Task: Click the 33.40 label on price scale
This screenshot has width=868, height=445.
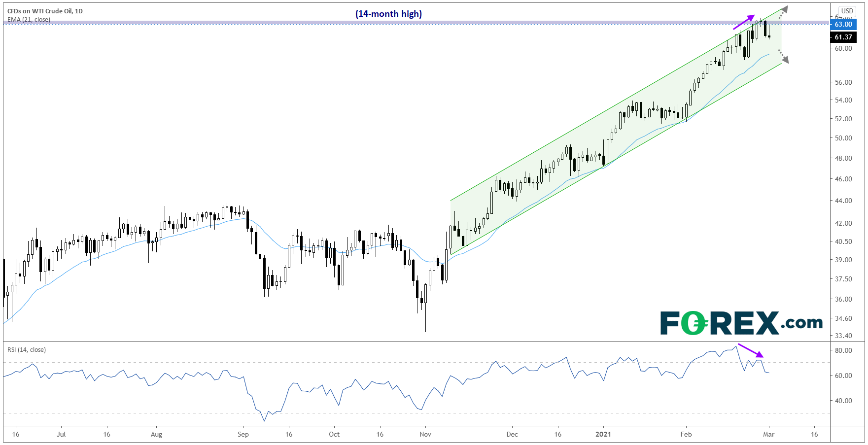Action: click(843, 336)
